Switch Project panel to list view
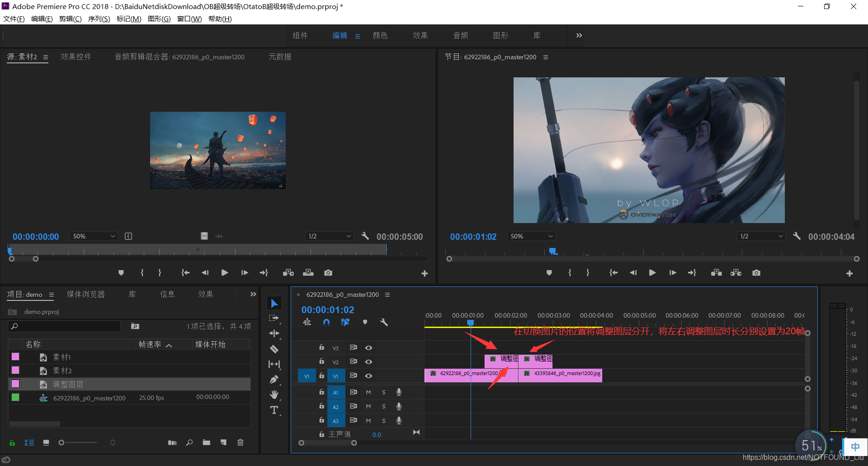 [x=29, y=442]
